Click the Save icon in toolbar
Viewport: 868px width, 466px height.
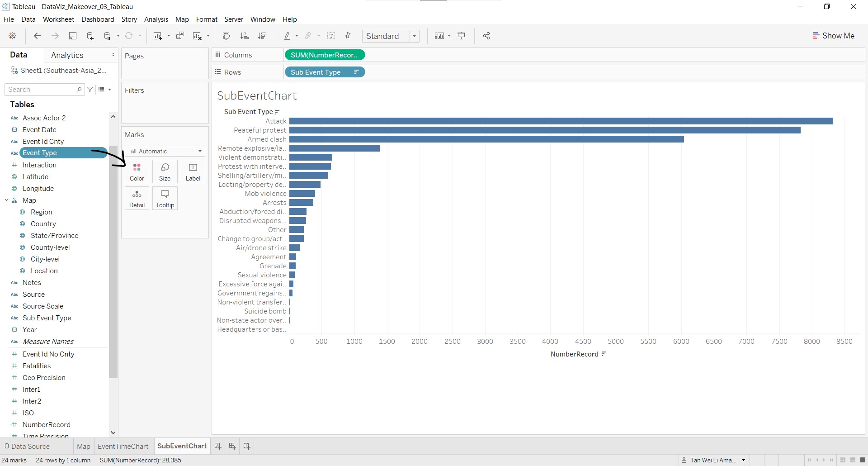[x=72, y=36]
